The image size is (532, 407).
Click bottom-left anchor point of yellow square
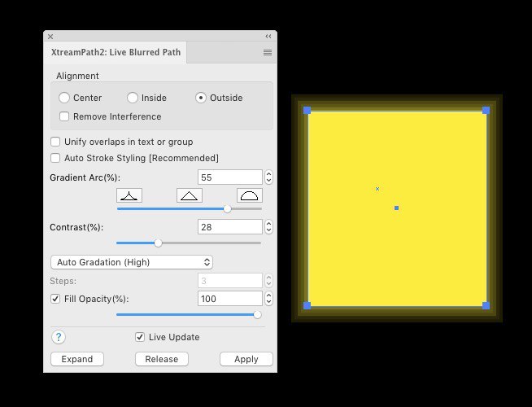307,305
